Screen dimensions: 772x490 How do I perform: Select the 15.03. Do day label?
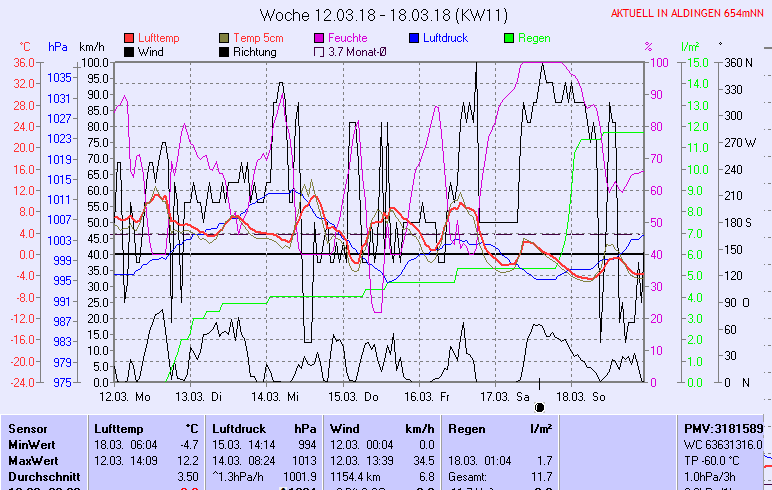[x=359, y=396]
